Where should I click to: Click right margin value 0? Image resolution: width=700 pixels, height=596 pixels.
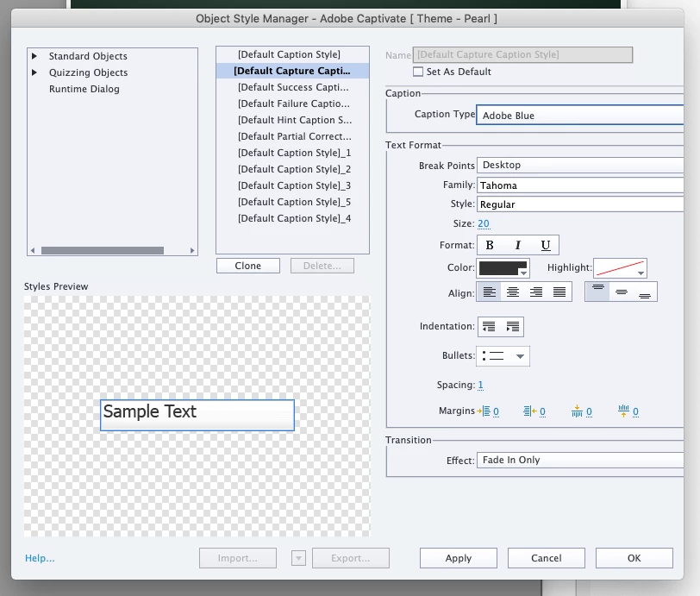(542, 411)
